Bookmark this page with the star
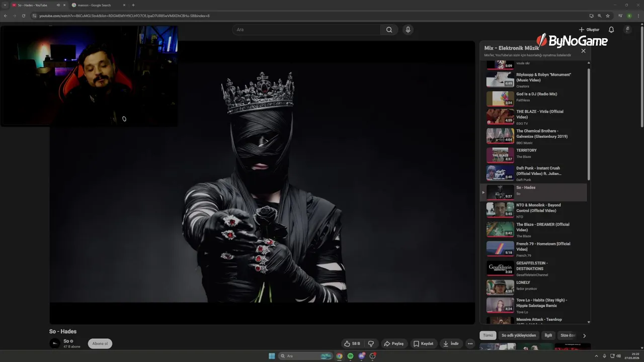Image resolution: width=644 pixels, height=362 pixels. 608,16
